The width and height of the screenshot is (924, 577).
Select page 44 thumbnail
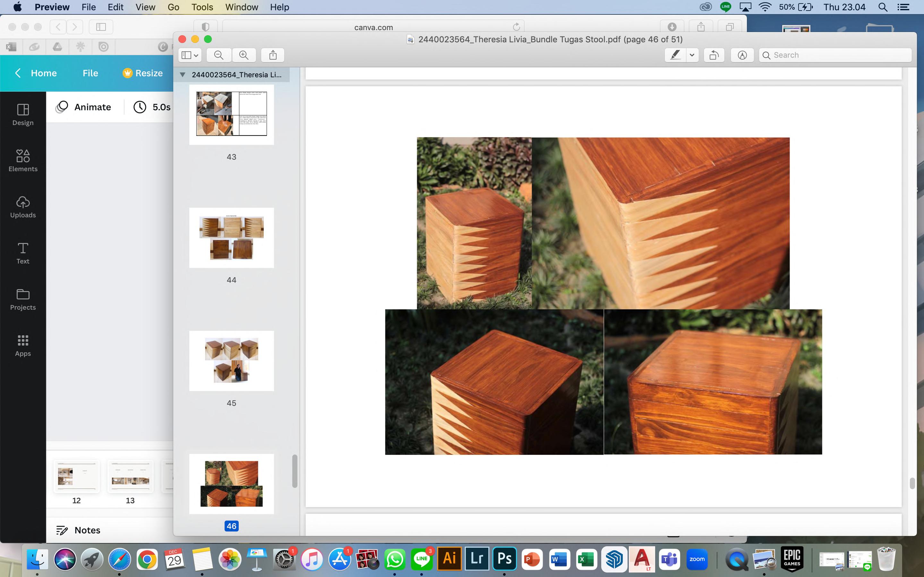point(231,238)
